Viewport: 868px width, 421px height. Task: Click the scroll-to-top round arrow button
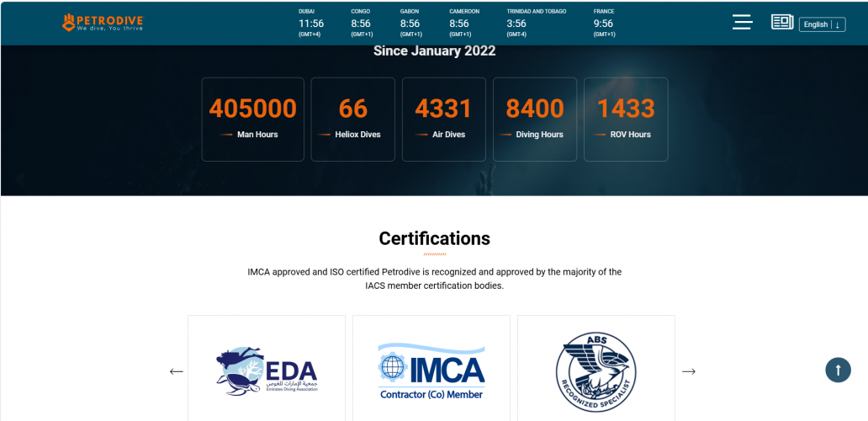(838, 370)
